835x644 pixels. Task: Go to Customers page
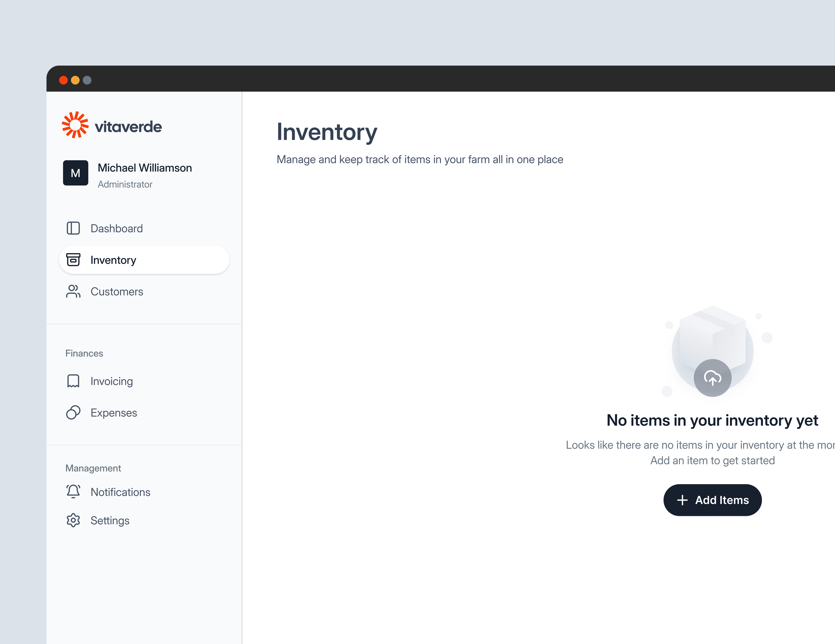(117, 292)
